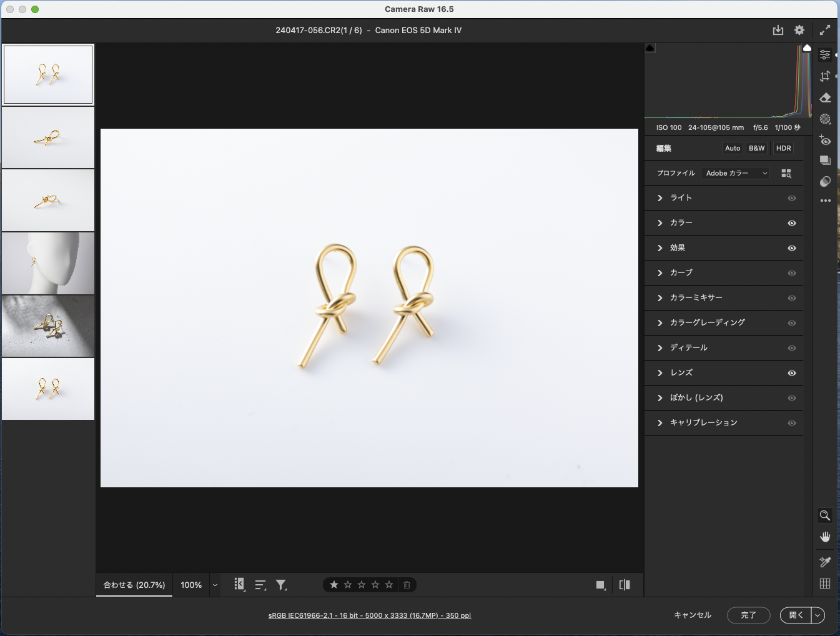Select the mannequin head earring thumbnail
Viewport: 840px width, 636px height.
pos(48,263)
